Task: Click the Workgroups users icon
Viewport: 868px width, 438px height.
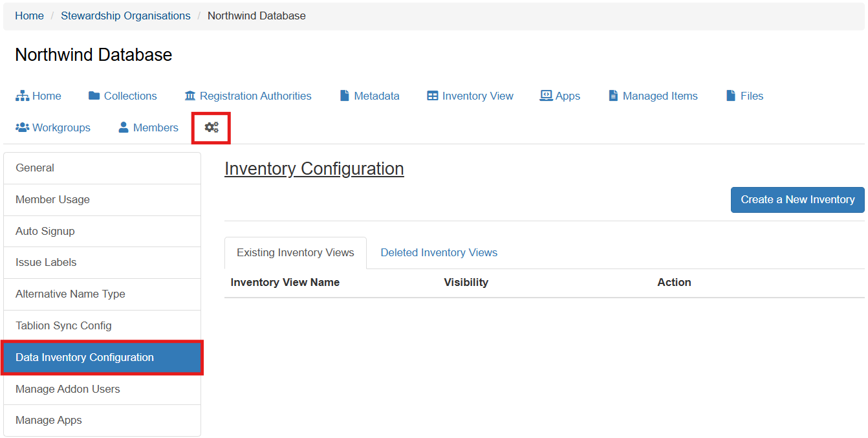Action: click(x=23, y=127)
